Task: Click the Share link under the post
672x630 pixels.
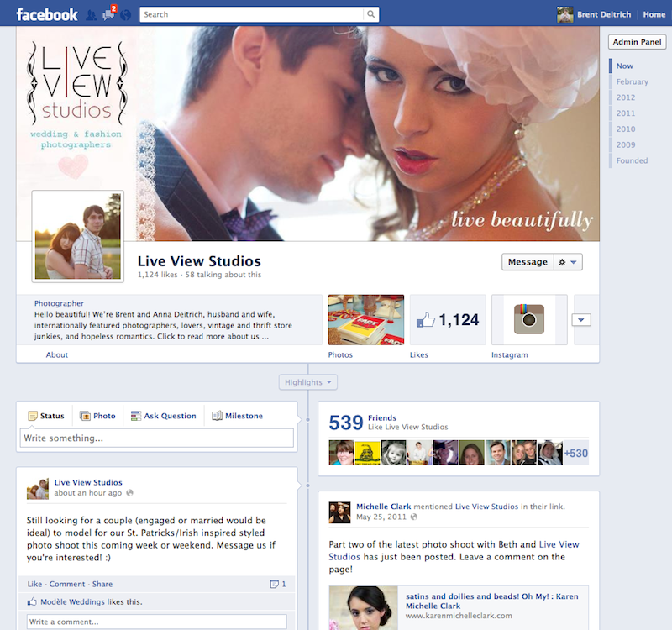Action: [102, 584]
